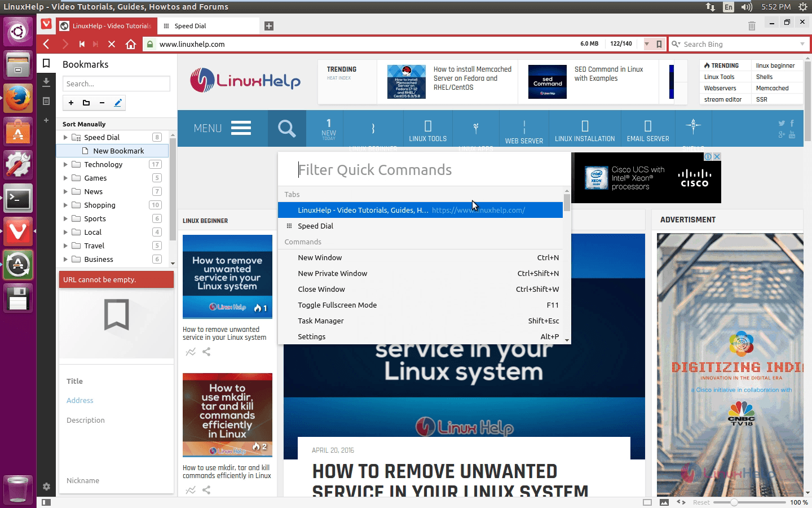Viewport: 812px width, 508px height.
Task: Open Ubuntu Software Center from dock
Action: pos(18,132)
